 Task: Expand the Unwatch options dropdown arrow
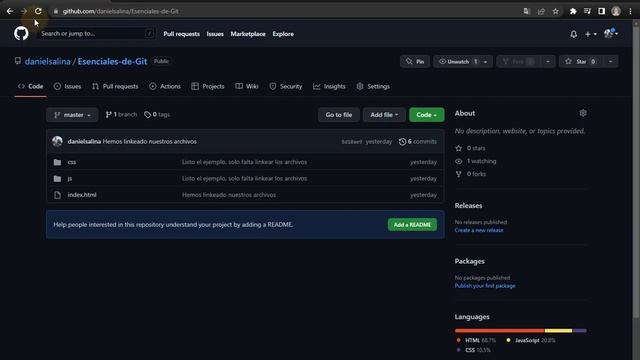pos(486,62)
